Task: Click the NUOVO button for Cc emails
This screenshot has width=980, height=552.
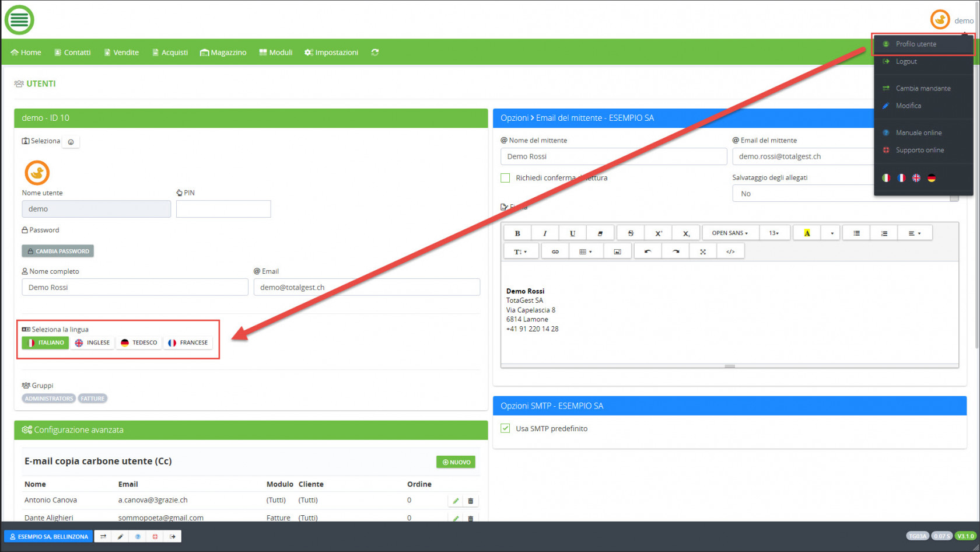Action: [456, 462]
